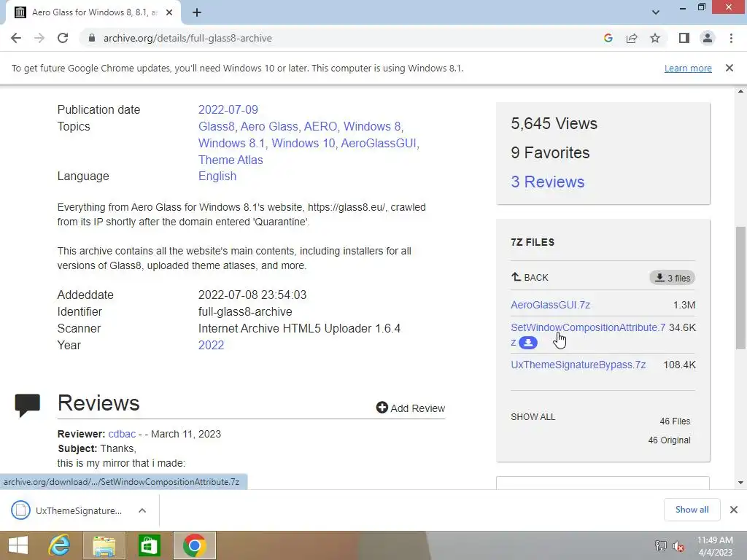This screenshot has width=747, height=560.
Task: Click the address bar URL
Action: pos(187,38)
